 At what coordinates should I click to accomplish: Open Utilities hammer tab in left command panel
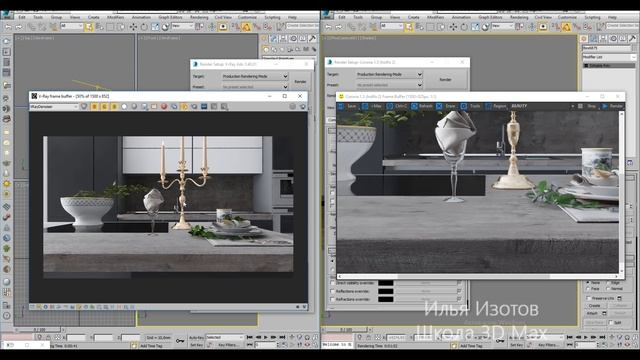[x=312, y=39]
